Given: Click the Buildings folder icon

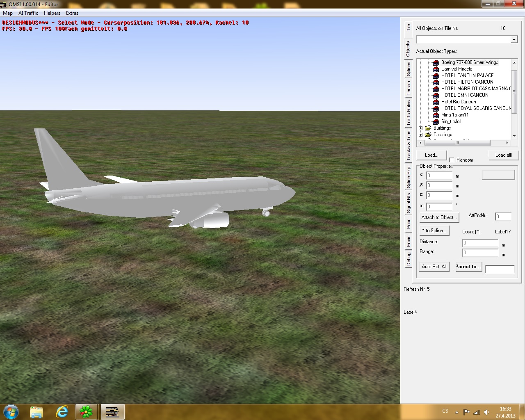Looking at the screenshot, I should [428, 128].
